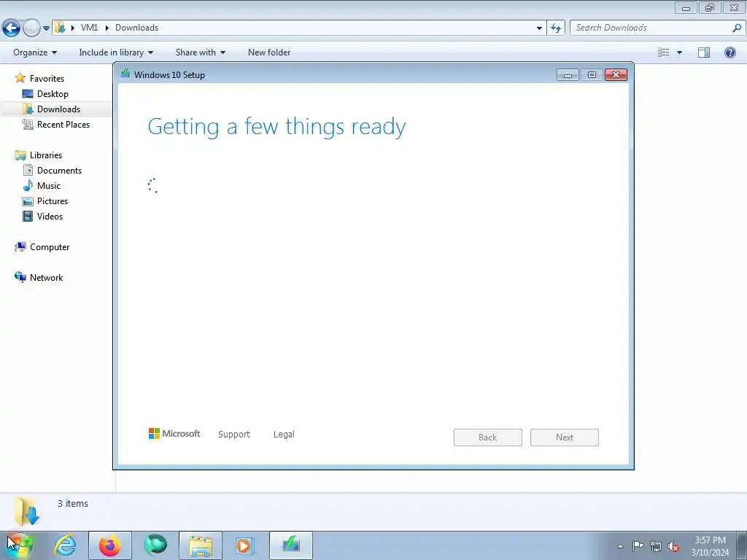Open the recent pages dropdown arrow
The width and height of the screenshot is (747, 560).
[x=46, y=28]
